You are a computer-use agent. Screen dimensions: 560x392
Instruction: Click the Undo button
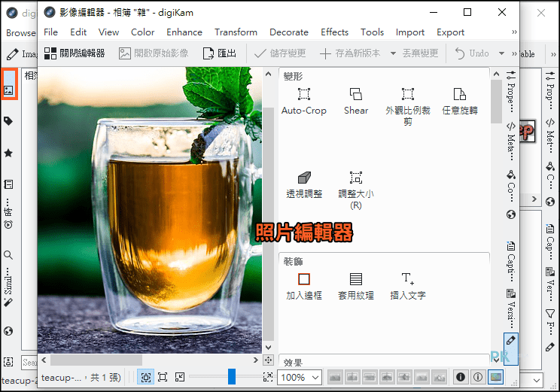tap(472, 53)
